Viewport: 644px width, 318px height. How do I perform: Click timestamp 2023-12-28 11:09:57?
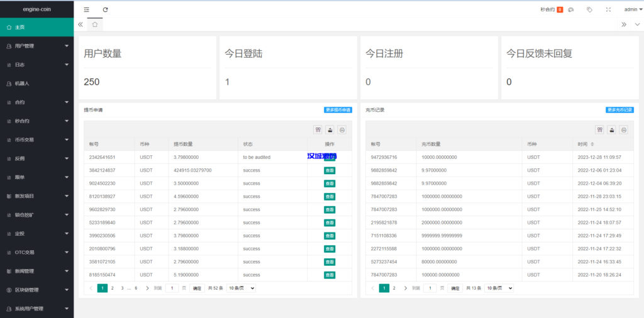[x=599, y=157]
